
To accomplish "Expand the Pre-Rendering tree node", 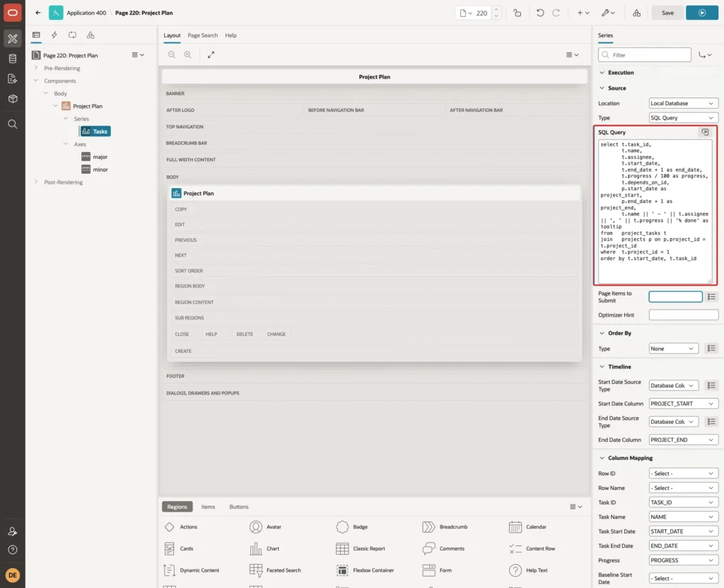I will tap(35, 68).
